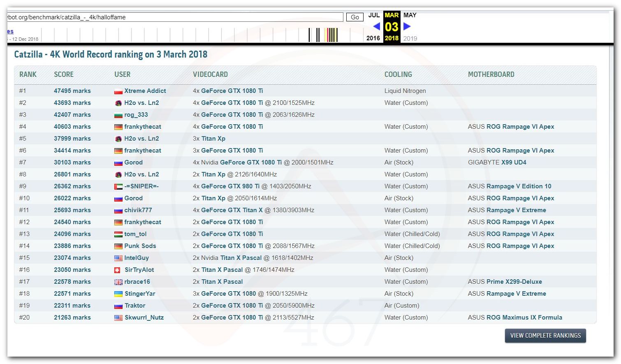Open StingerYar user profile
Viewport: 621px width, 364px height.
click(x=140, y=294)
